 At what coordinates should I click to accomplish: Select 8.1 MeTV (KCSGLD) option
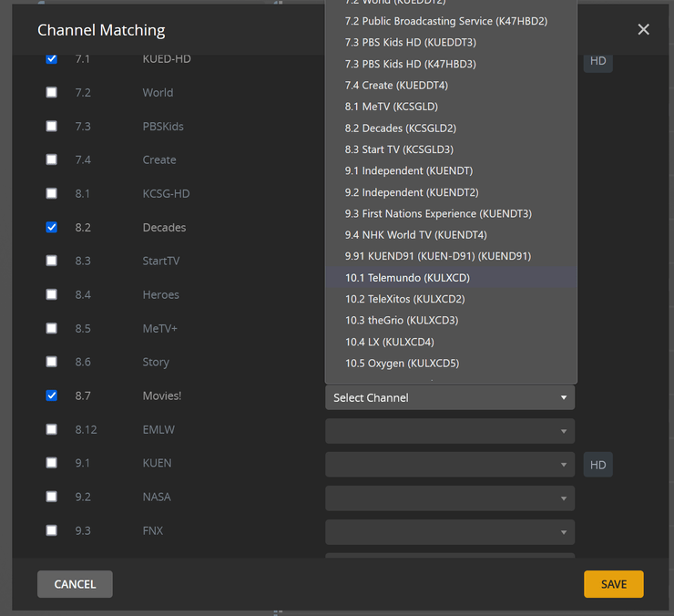[x=451, y=107]
